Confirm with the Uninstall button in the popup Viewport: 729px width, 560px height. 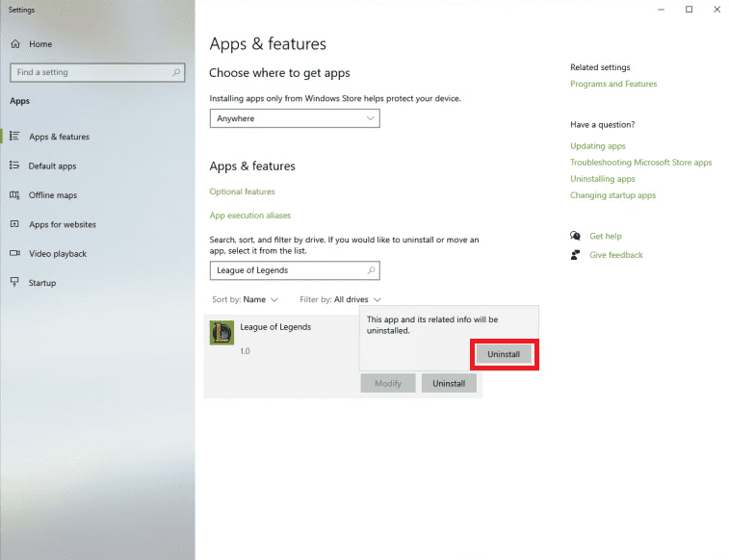(504, 354)
